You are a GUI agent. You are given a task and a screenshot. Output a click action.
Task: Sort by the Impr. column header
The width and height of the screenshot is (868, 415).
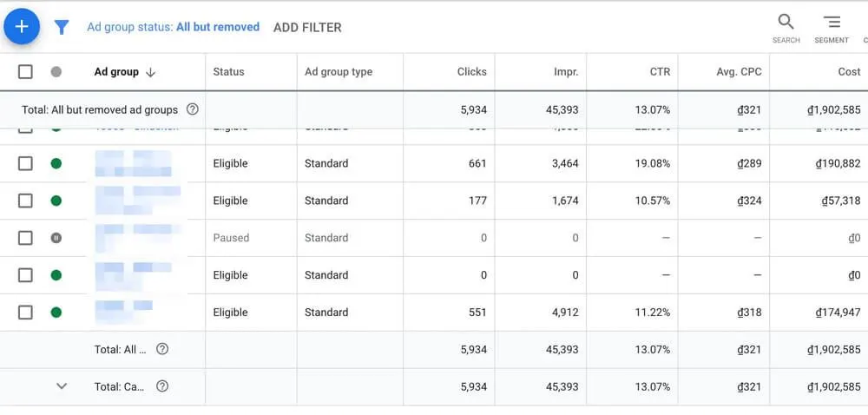coord(566,72)
